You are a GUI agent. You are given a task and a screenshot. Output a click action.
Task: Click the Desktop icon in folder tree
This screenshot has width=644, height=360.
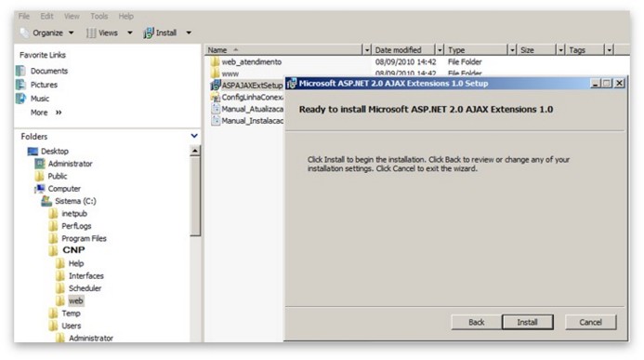tap(33, 152)
